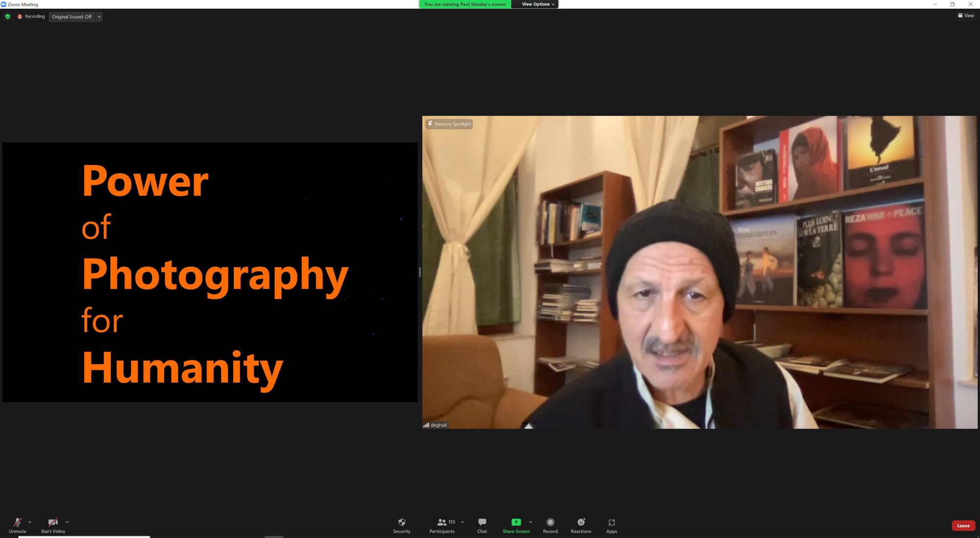The image size is (980, 538).
Task: Click the spotlighted speaker video of deghati
Action: (700, 272)
